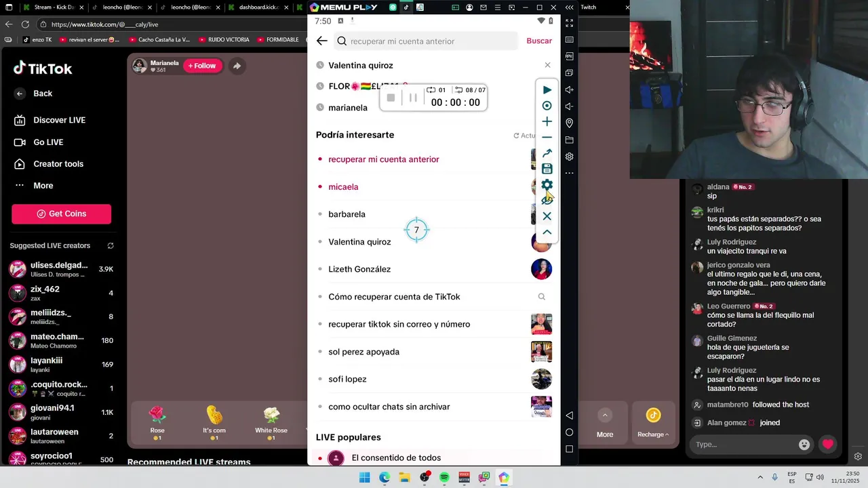Tap the Android home circle button
The width and height of the screenshot is (868, 488).
pos(570,432)
